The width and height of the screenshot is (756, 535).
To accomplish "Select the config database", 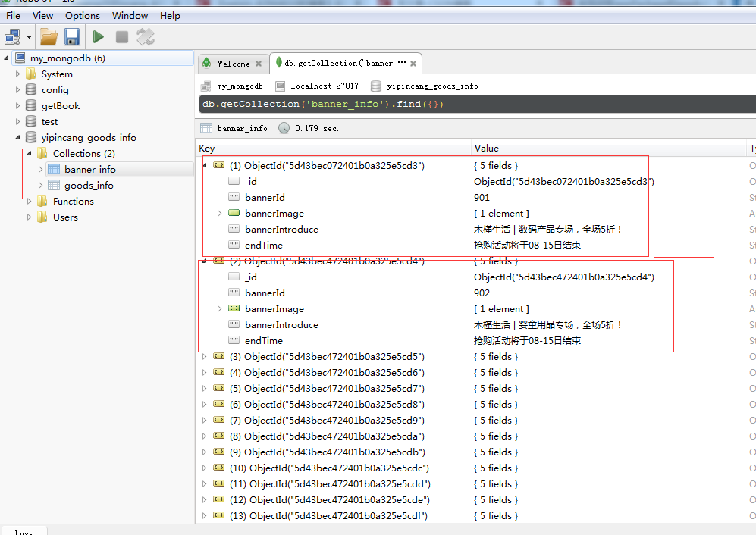I will 55,89.
